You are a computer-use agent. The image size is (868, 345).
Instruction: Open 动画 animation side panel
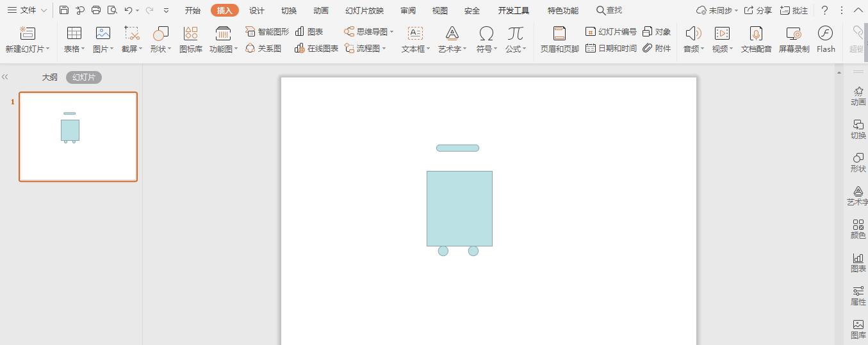(858, 96)
